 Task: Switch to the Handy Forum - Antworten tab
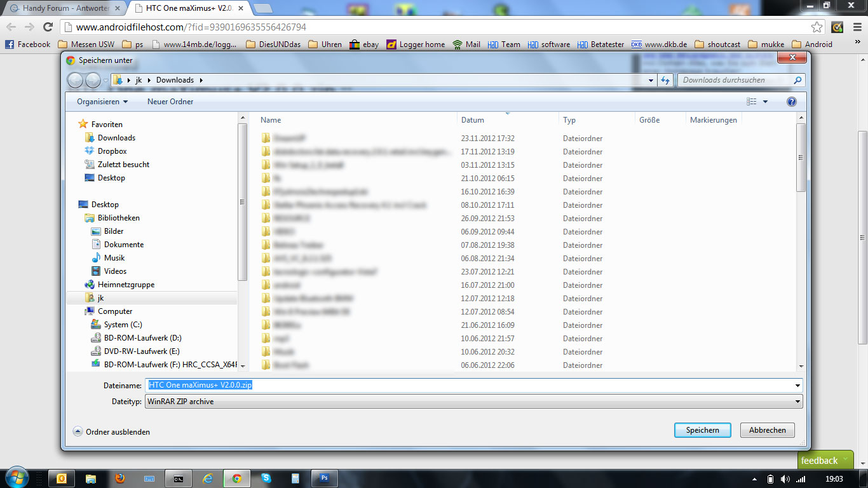(65, 8)
